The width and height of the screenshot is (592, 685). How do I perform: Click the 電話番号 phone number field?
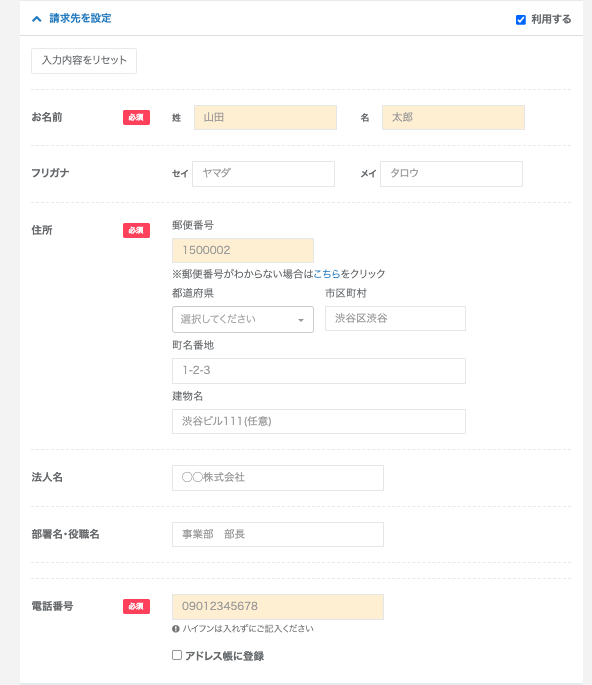coord(278,607)
